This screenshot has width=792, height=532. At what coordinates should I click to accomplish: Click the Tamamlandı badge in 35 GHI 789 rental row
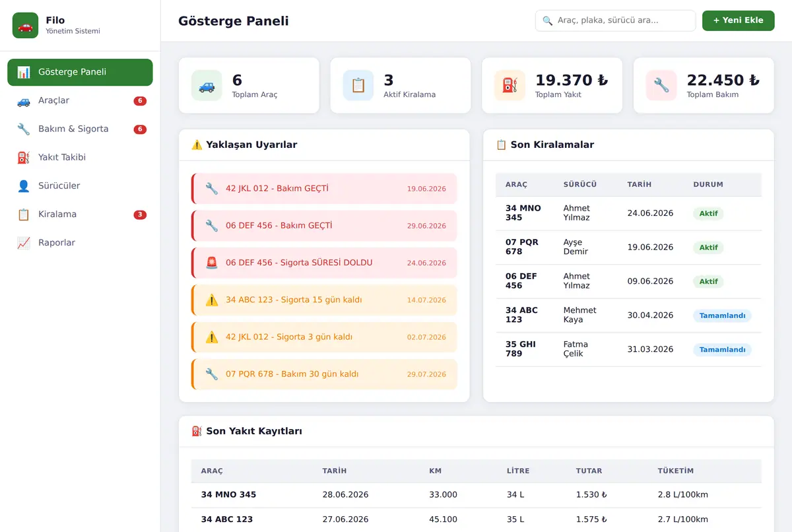coord(722,350)
